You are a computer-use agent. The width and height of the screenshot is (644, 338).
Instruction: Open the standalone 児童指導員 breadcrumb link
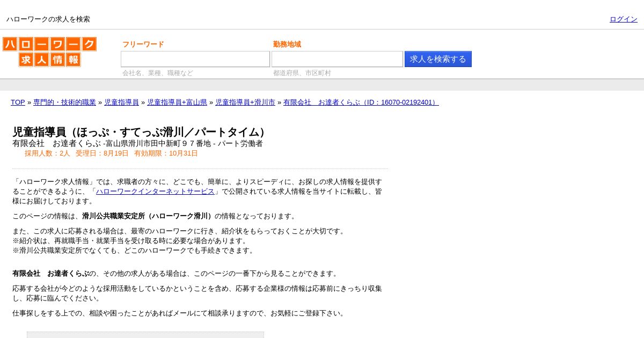coord(121,102)
